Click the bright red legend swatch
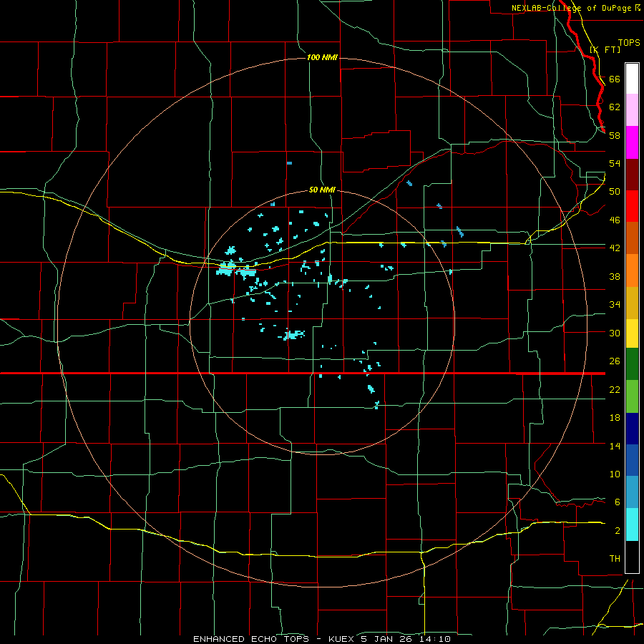Image resolution: width=644 pixels, height=644 pixels. [632, 206]
